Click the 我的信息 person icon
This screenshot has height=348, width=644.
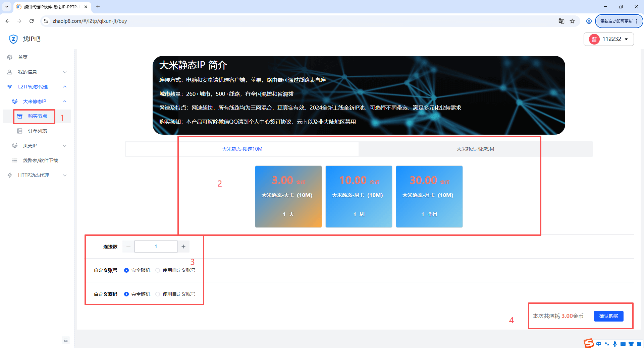[10, 72]
